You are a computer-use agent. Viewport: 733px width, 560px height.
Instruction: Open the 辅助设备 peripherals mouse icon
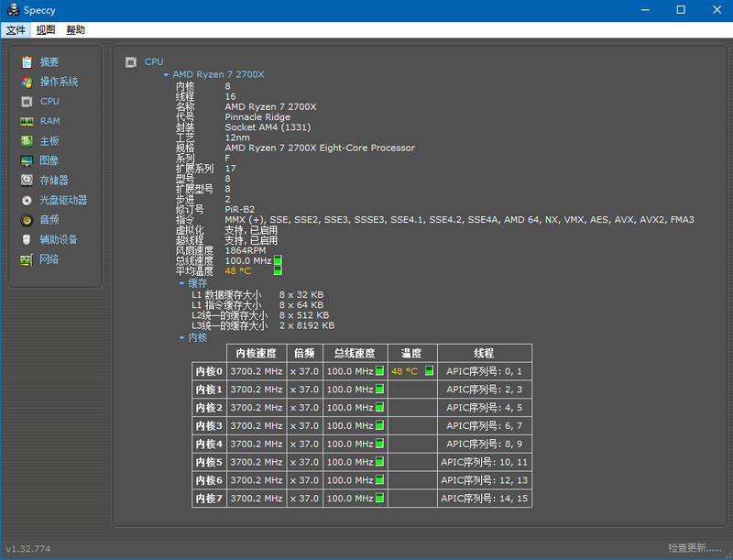pyautogui.click(x=27, y=239)
